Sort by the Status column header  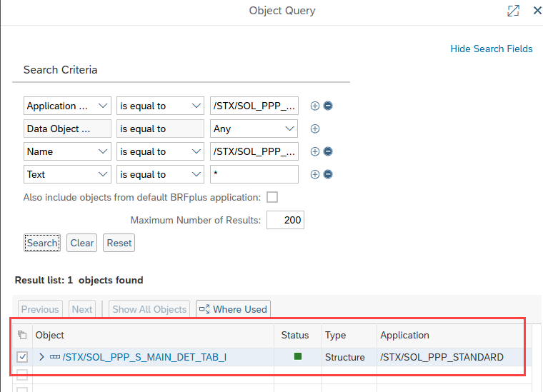click(x=295, y=335)
